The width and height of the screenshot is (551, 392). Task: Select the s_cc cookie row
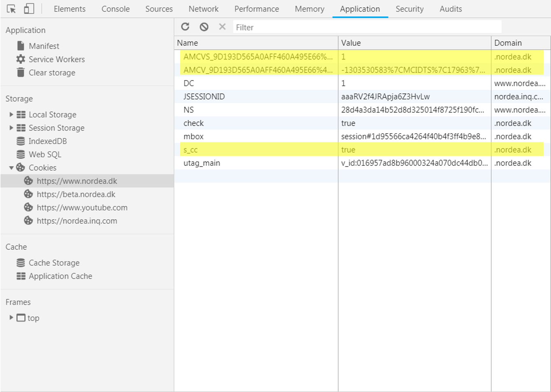(x=362, y=150)
